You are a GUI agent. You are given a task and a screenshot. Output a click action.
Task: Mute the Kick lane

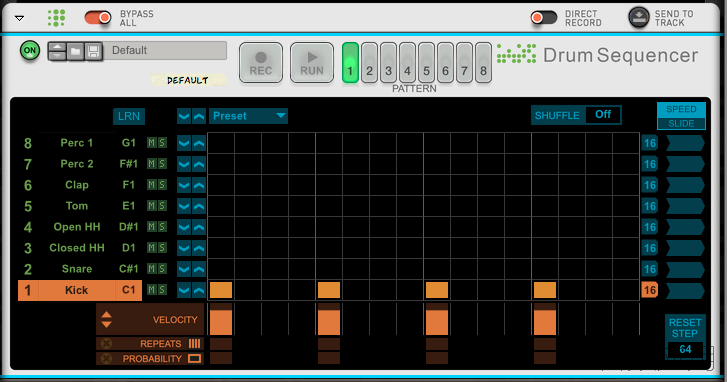tap(152, 290)
